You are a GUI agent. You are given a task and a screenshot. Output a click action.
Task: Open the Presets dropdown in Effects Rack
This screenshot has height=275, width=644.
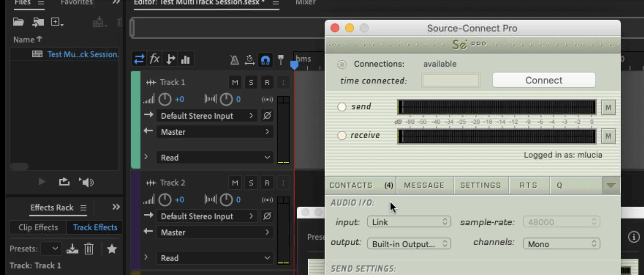coord(51,249)
